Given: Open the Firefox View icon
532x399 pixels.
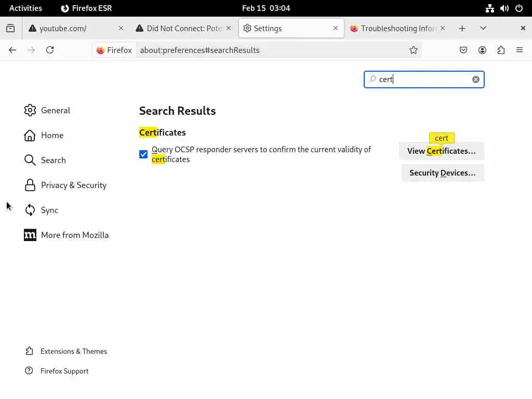Looking at the screenshot, I should [x=10, y=29].
